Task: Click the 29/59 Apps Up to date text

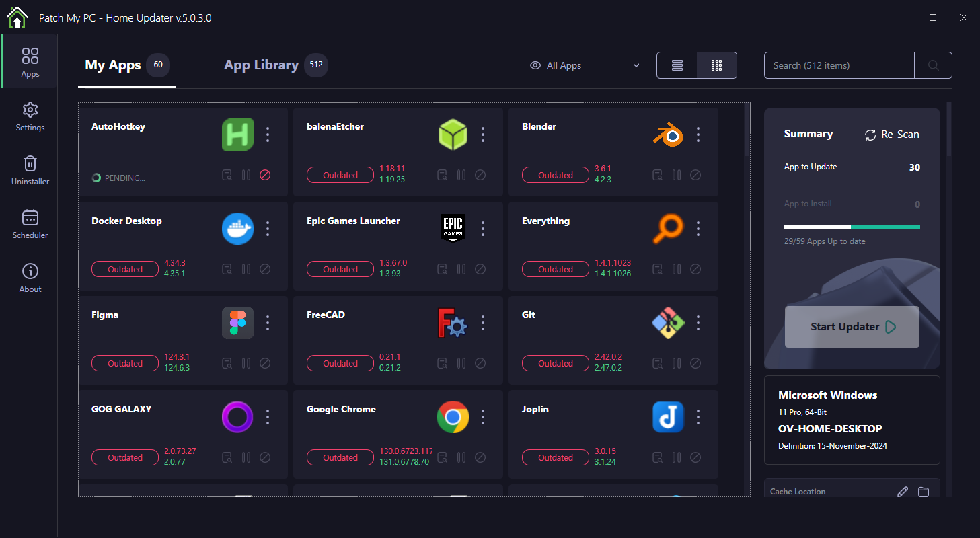Action: point(825,241)
